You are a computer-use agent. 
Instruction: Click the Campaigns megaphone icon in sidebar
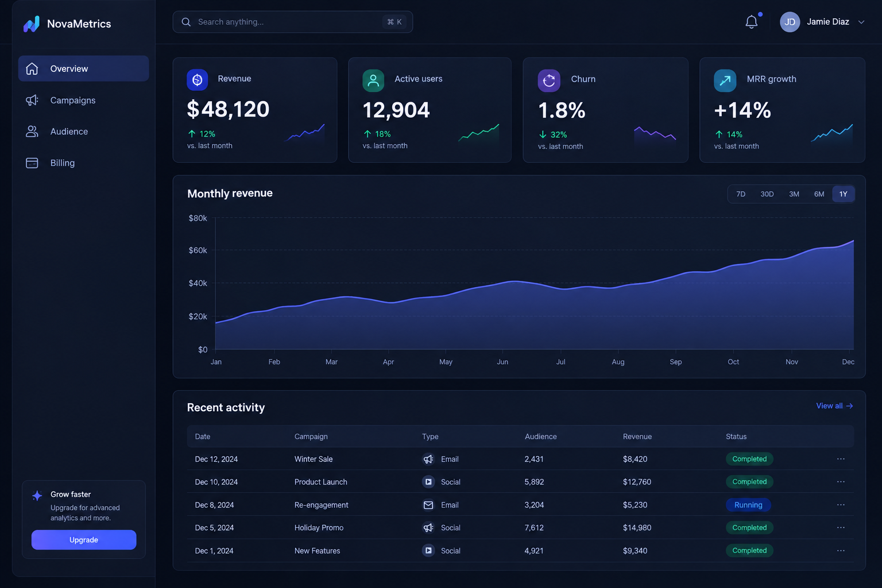[32, 100]
